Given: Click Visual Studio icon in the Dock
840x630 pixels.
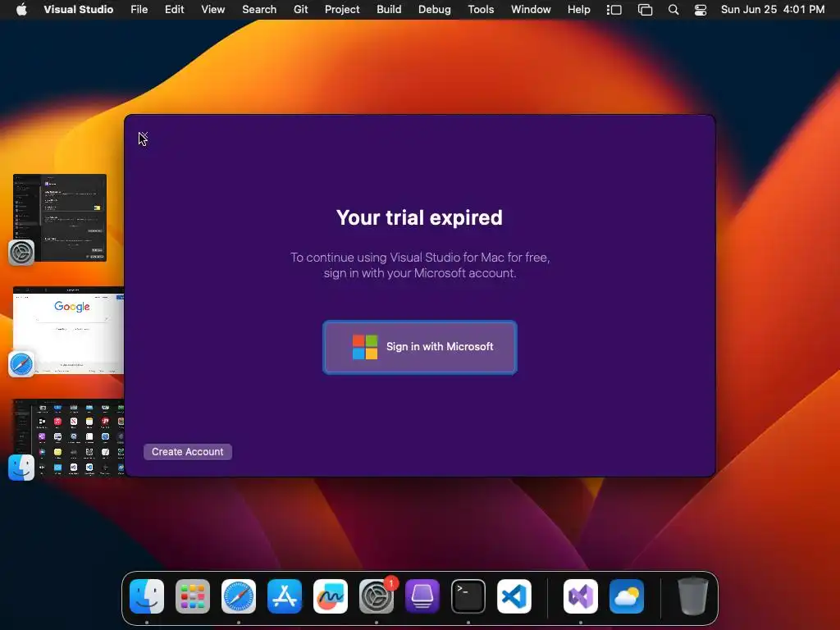Looking at the screenshot, I should coord(581,596).
